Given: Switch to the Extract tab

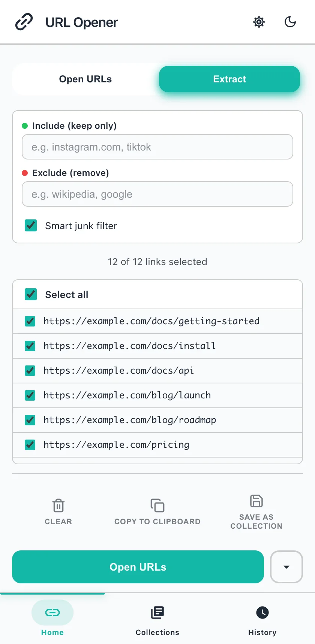Looking at the screenshot, I should click(x=229, y=79).
